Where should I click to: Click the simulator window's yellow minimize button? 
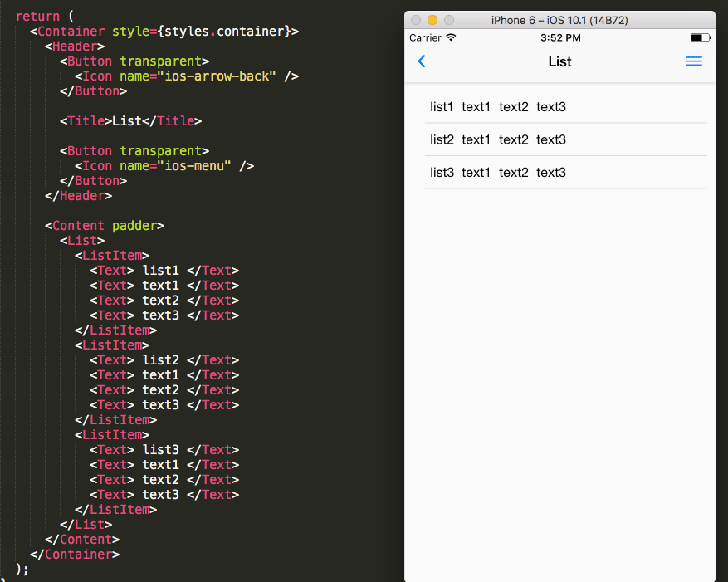[x=432, y=20]
